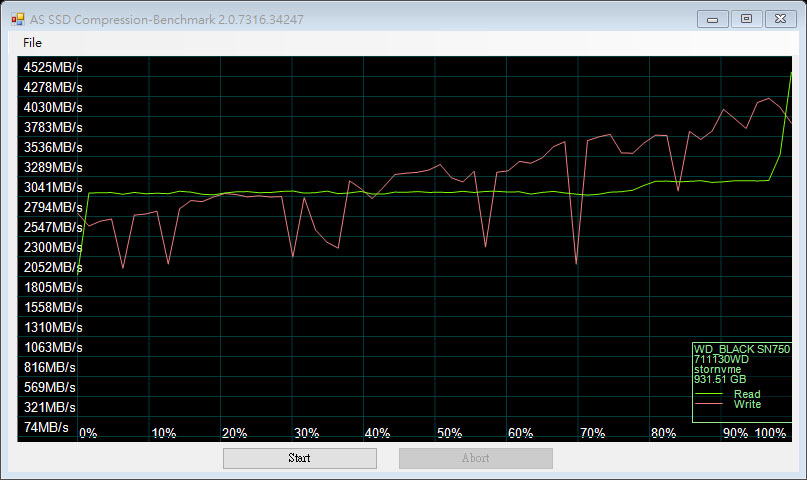Click the 3783MB/s axis label
807x480 pixels.
tap(53, 128)
